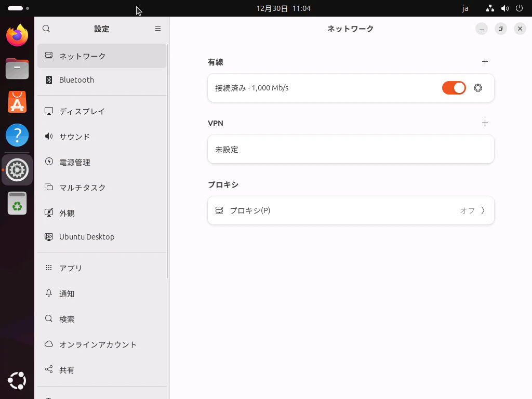
Task: Open the ja input method indicator
Action: pyautogui.click(x=465, y=8)
